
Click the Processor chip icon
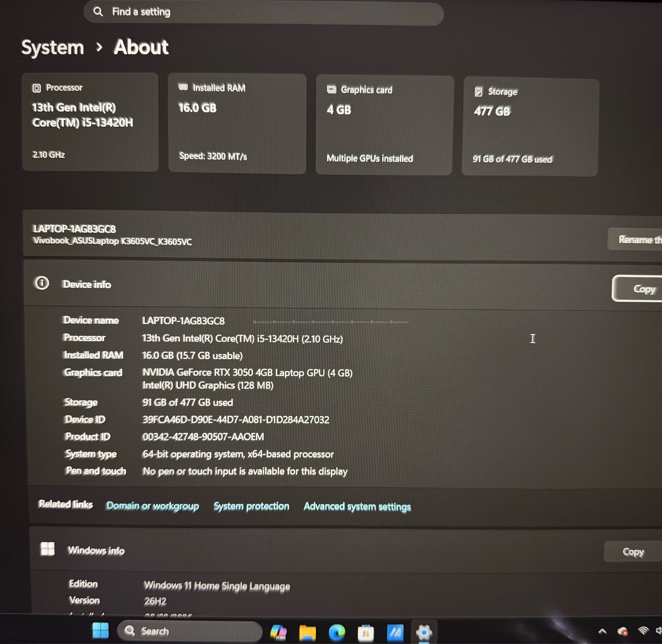tap(37, 88)
